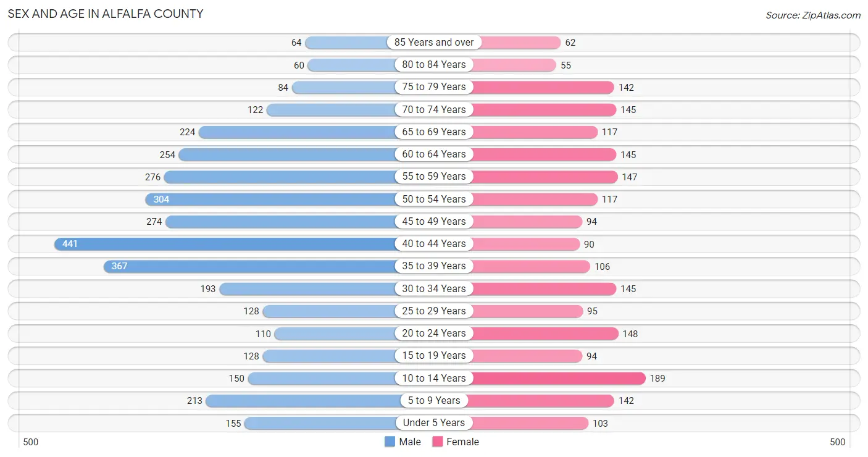Select the 441 male bar for 40 to 44 Years
The image size is (868, 457).
tap(225, 244)
